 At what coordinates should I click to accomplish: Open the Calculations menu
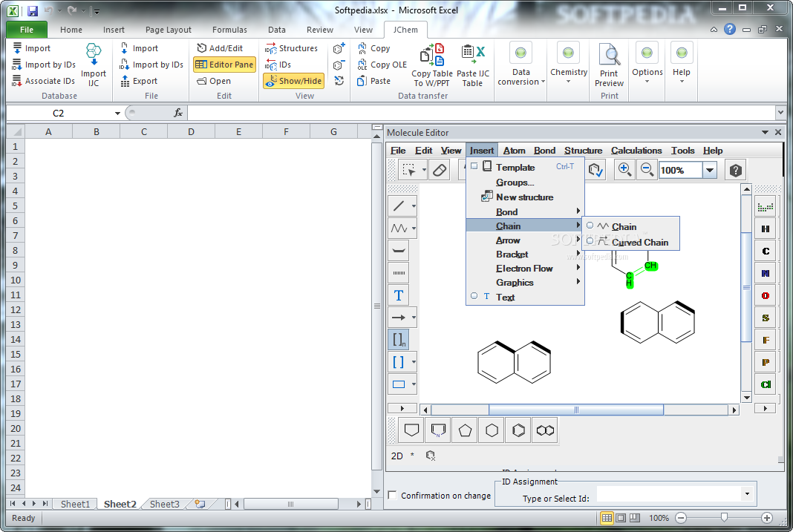tap(636, 151)
